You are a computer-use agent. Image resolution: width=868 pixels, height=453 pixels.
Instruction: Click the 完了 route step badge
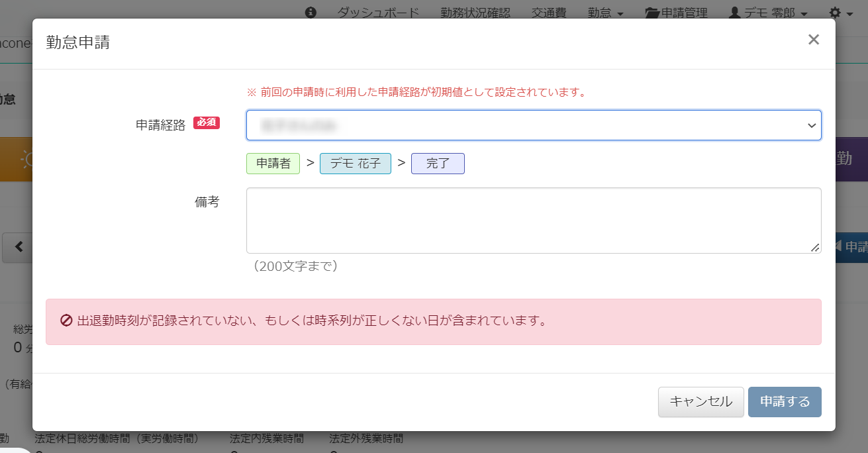point(438,164)
